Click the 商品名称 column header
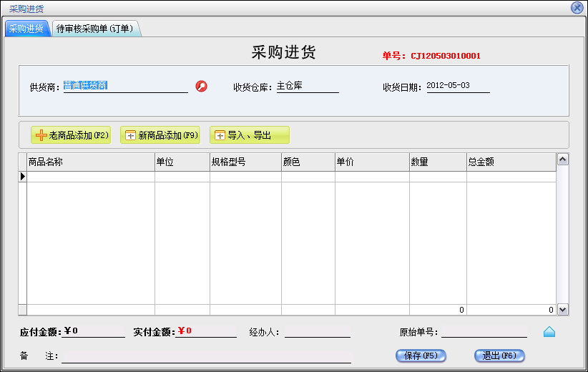 (90, 162)
